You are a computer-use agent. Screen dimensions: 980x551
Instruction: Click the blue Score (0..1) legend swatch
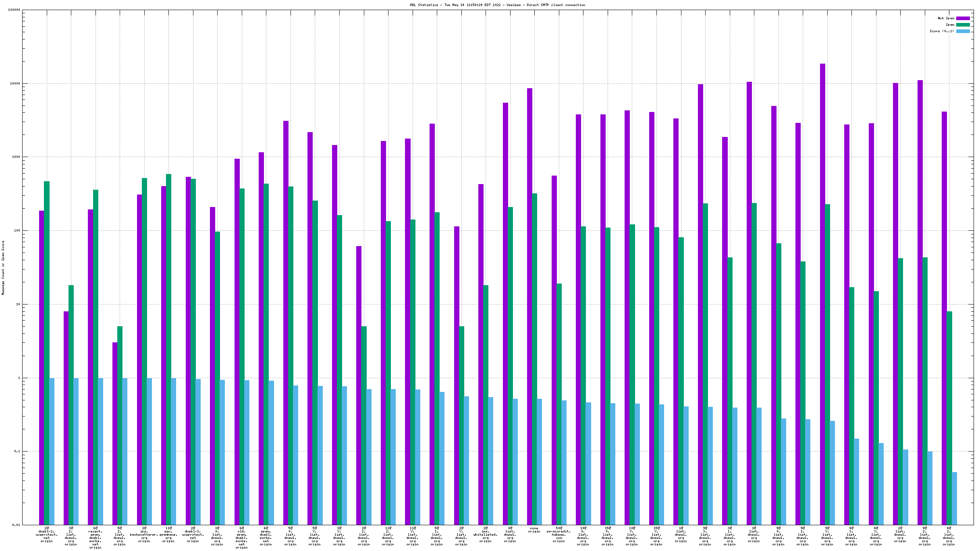click(963, 31)
